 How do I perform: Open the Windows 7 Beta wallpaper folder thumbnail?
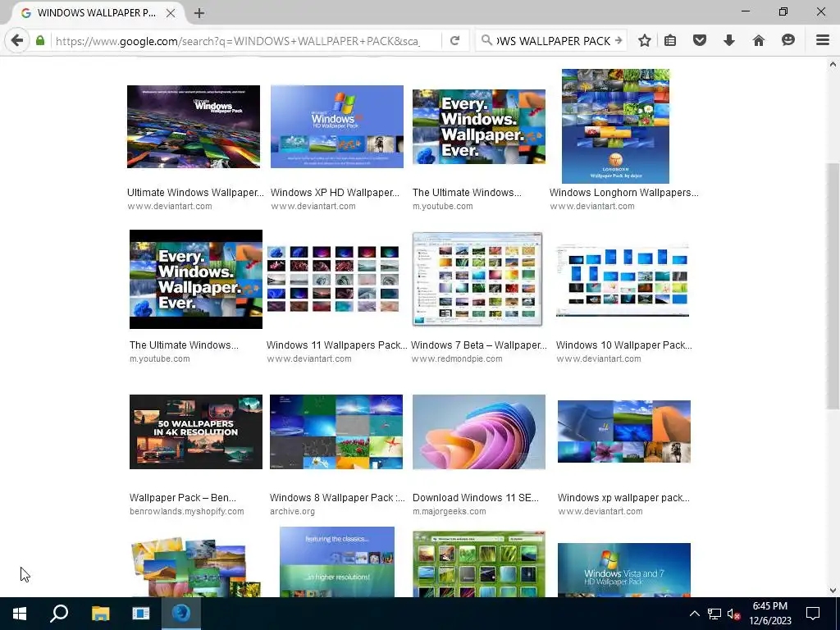477,279
